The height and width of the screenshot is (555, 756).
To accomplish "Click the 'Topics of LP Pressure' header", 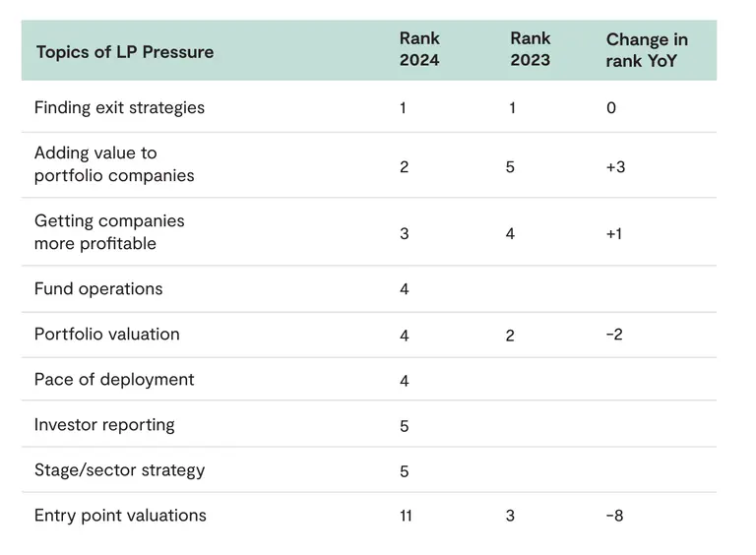I will pyautogui.click(x=124, y=51).
